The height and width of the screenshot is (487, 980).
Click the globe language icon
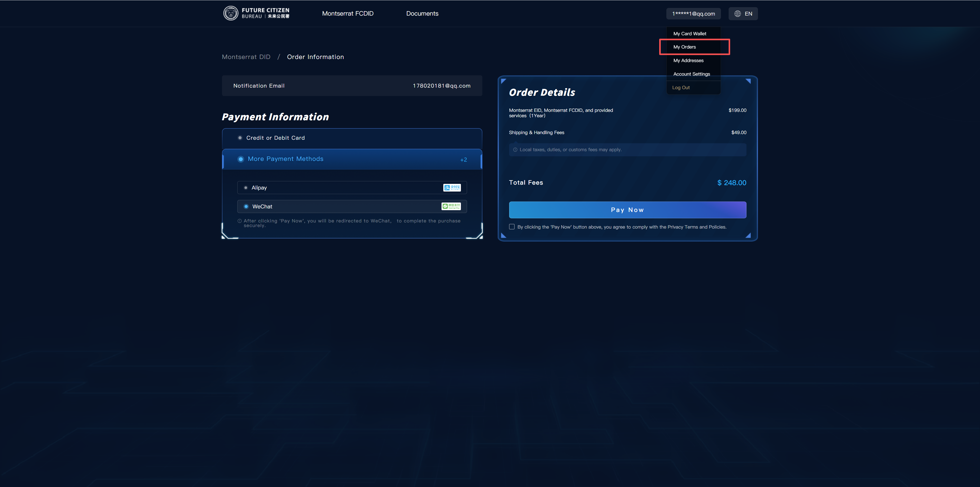pyautogui.click(x=737, y=14)
